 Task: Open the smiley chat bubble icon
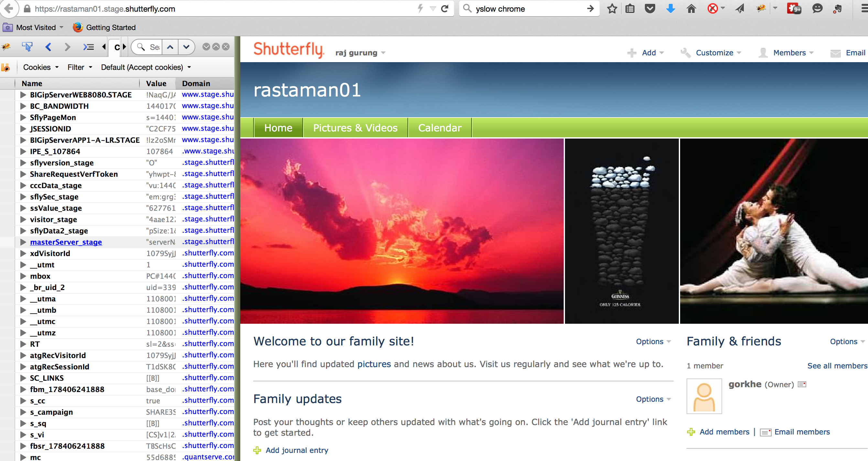click(817, 9)
